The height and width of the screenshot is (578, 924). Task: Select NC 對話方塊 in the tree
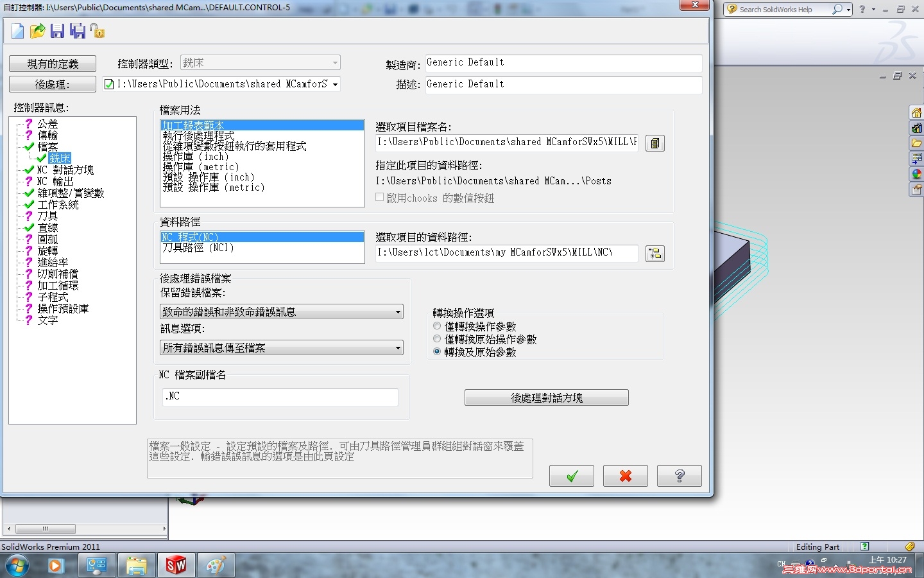[65, 170]
